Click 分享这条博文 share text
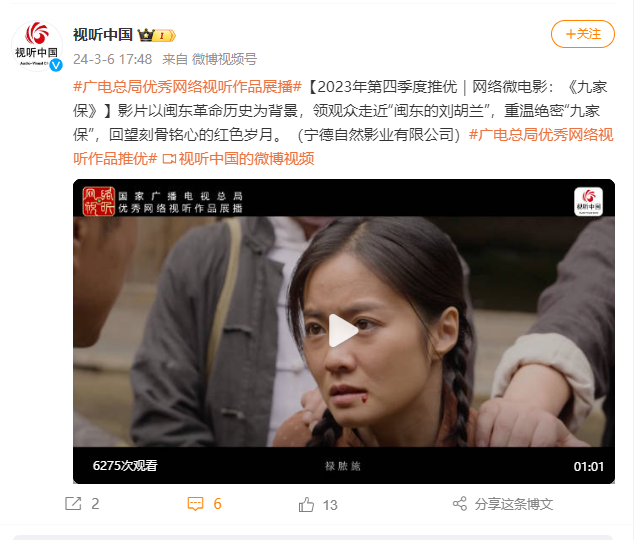Screen dimensions: 634x540 [x=514, y=504]
